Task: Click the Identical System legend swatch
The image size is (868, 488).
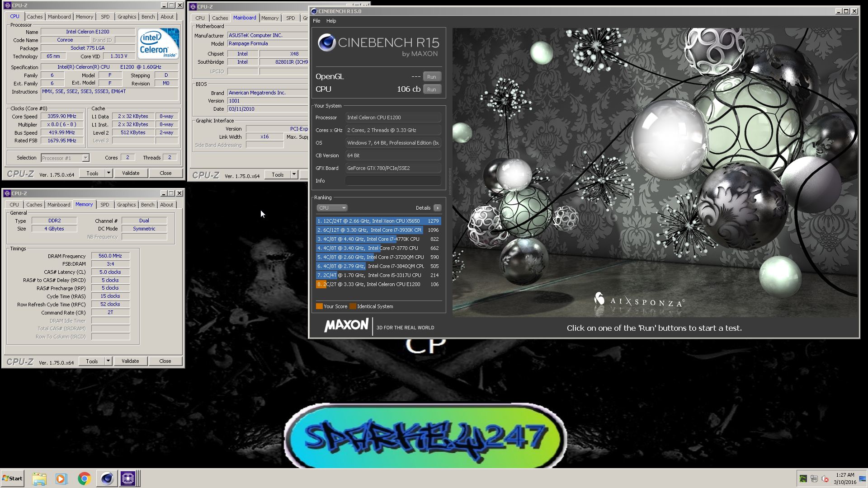Action: click(x=353, y=306)
